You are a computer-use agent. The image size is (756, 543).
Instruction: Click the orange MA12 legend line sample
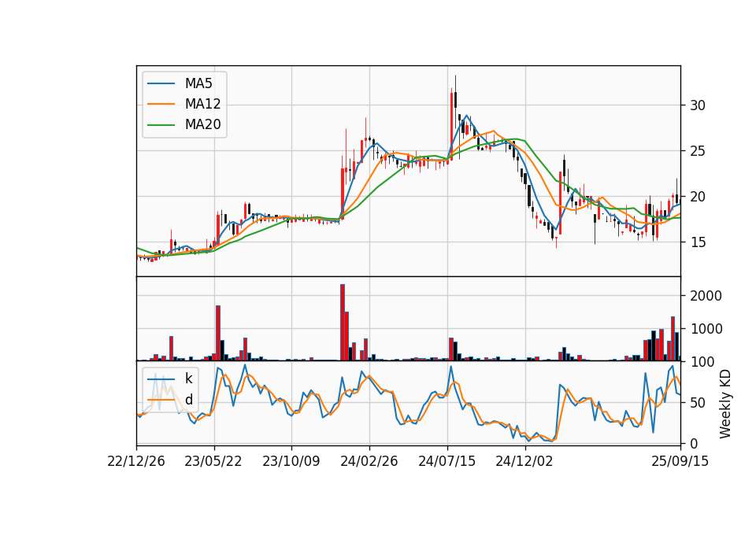[x=161, y=104]
